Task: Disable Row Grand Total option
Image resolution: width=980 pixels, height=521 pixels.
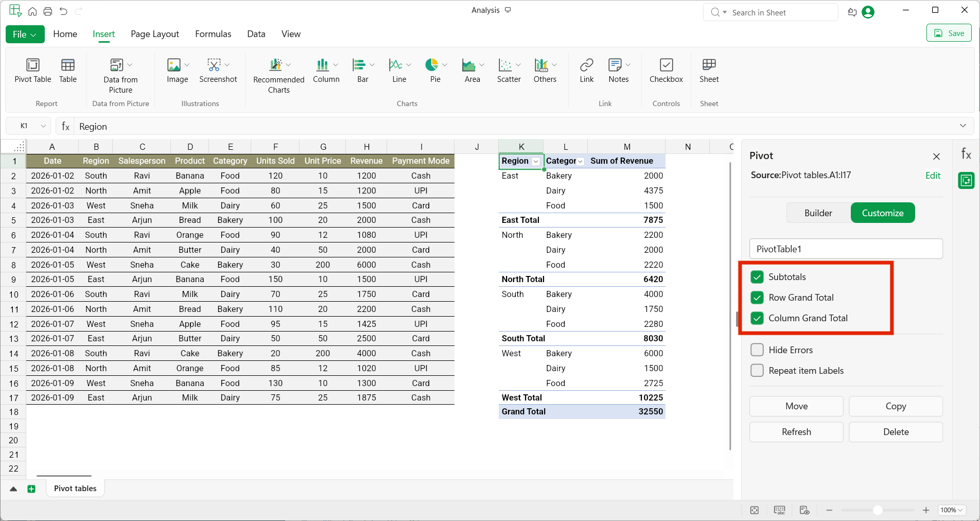Action: coord(757,298)
